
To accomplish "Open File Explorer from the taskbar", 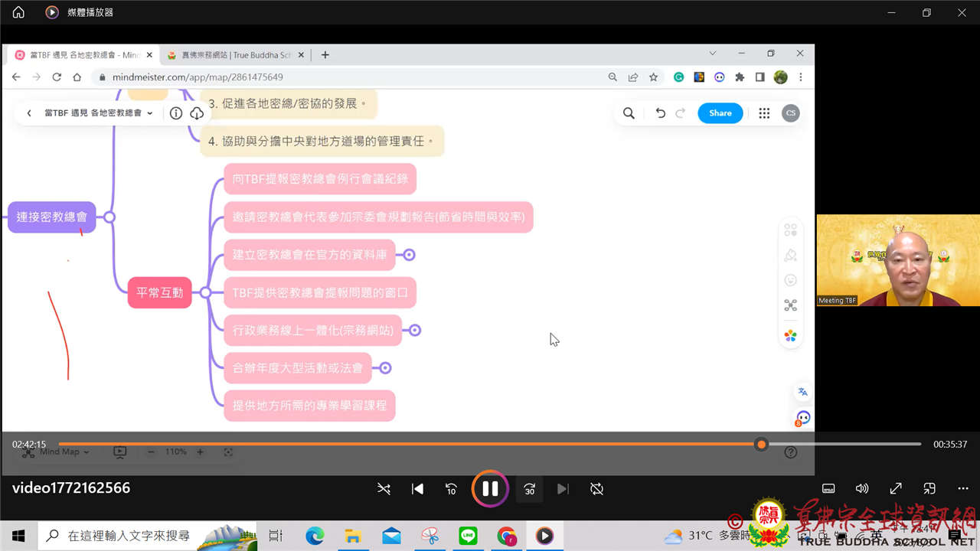I will click(x=353, y=536).
